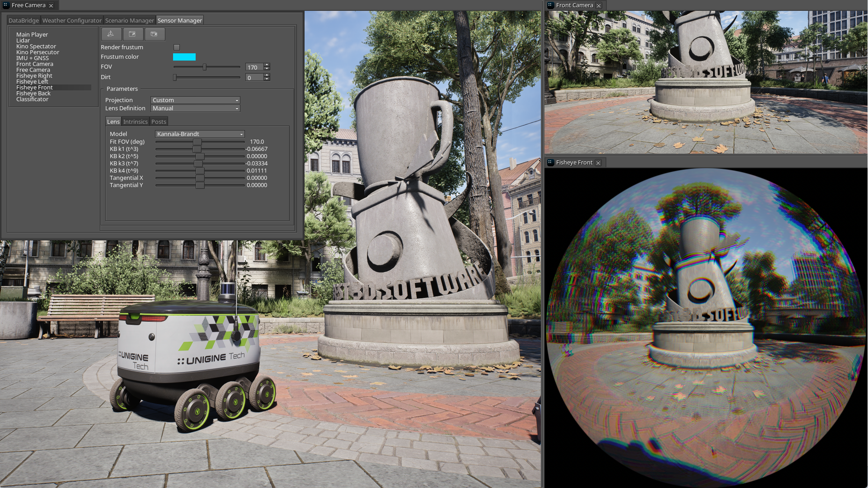Activate the Front Camera window tab
This screenshot has width=868, height=488.
point(575,5)
